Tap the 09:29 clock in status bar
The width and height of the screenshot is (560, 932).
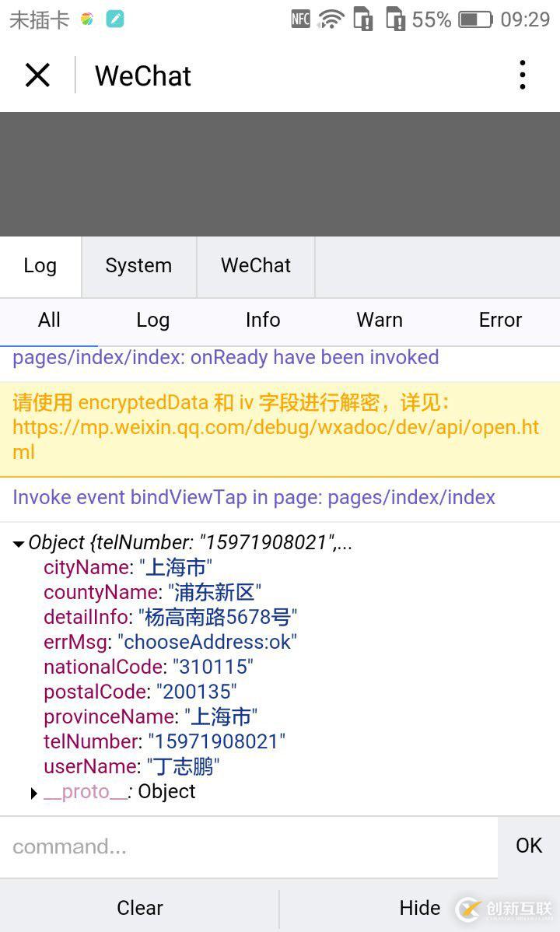tap(525, 19)
